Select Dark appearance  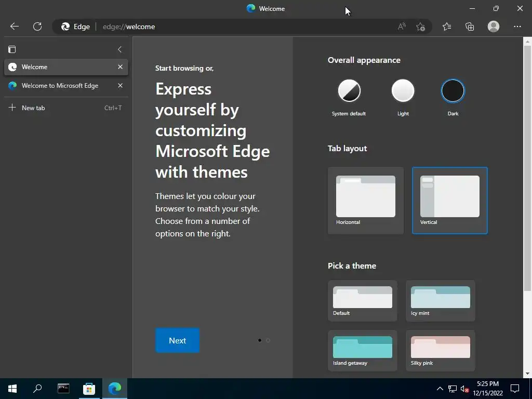(453, 91)
